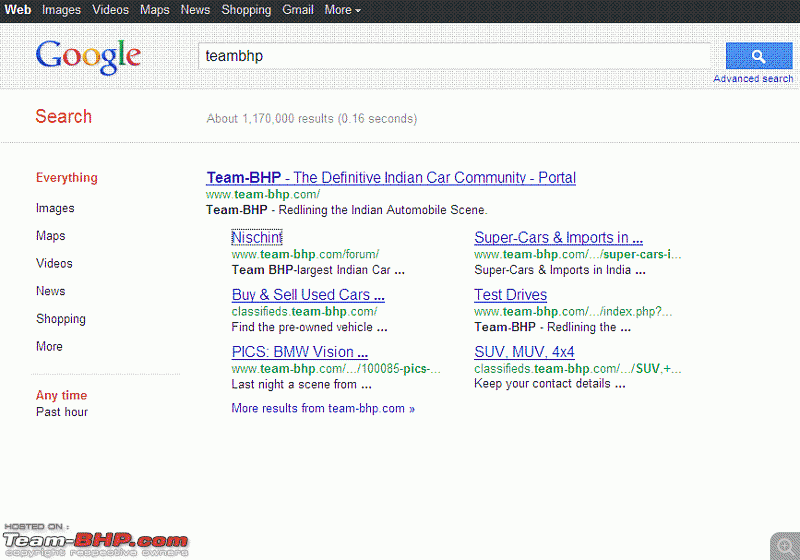The height and width of the screenshot is (560, 800).
Task: Click Keep your contact details snippet
Action: (x=549, y=384)
